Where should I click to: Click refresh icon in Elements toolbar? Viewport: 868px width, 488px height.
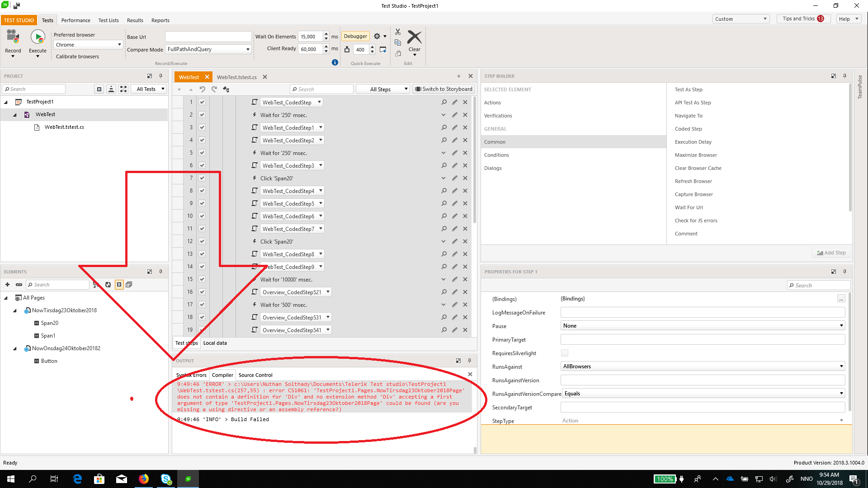(x=108, y=285)
